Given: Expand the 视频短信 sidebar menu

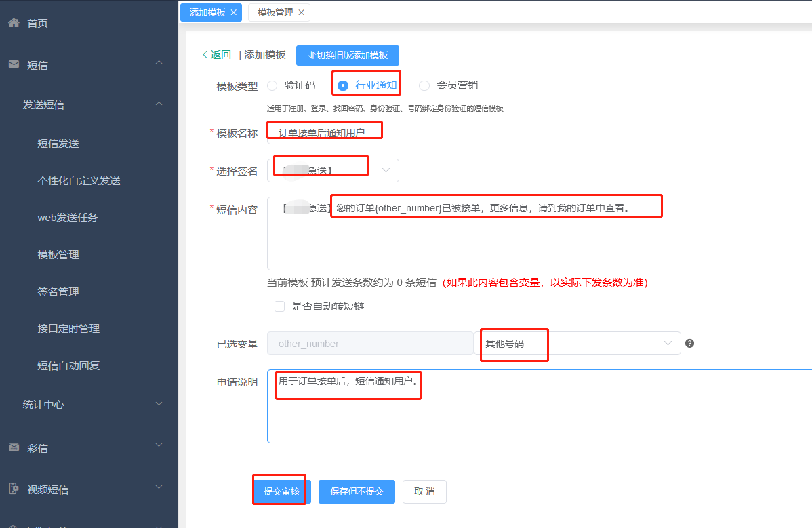Looking at the screenshot, I should click(x=159, y=487).
